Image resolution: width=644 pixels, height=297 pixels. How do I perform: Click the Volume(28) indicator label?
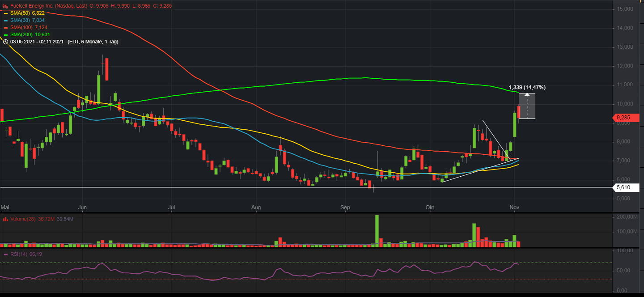pyautogui.click(x=22, y=219)
